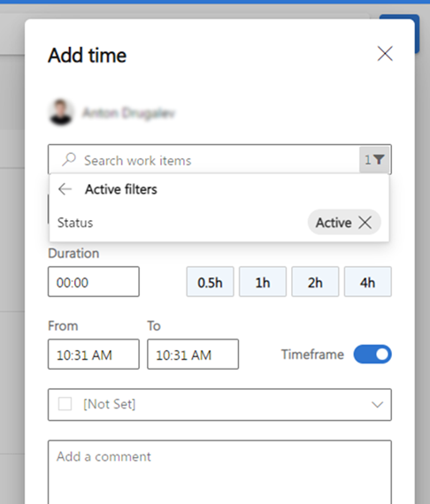Close the Add time dialog
This screenshot has width=430, height=504.
(385, 53)
